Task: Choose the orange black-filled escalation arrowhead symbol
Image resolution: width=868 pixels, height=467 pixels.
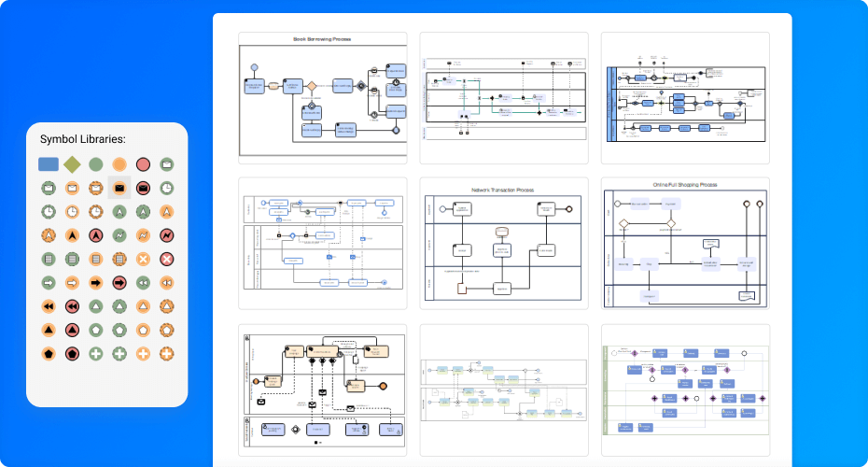Action: click(72, 235)
